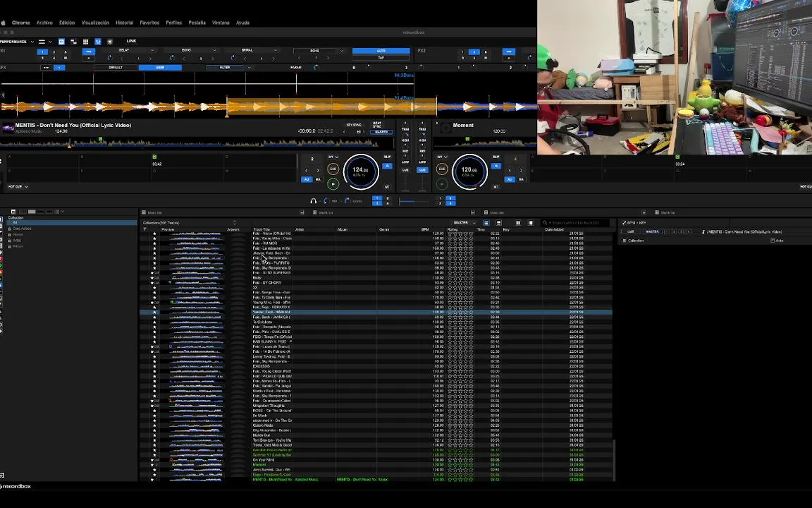Click the filter funnel icon in track list header
Image resolution: width=812 pixels, height=508 pixels.
pos(144,229)
